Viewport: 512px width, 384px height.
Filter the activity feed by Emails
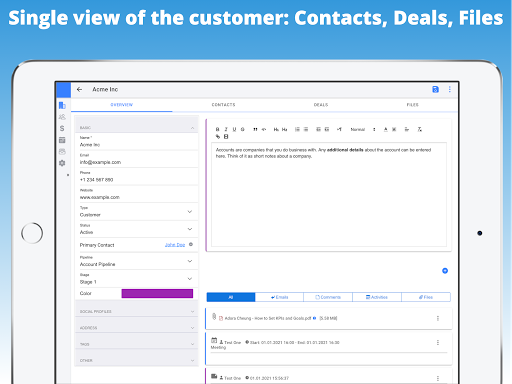coord(279,297)
